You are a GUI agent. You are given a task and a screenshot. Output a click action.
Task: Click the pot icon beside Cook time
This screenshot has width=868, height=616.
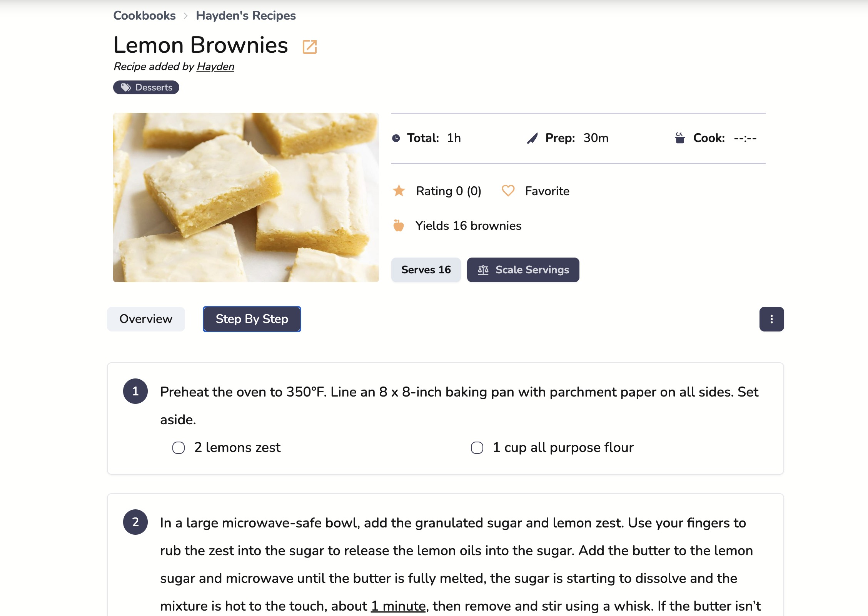tap(680, 138)
